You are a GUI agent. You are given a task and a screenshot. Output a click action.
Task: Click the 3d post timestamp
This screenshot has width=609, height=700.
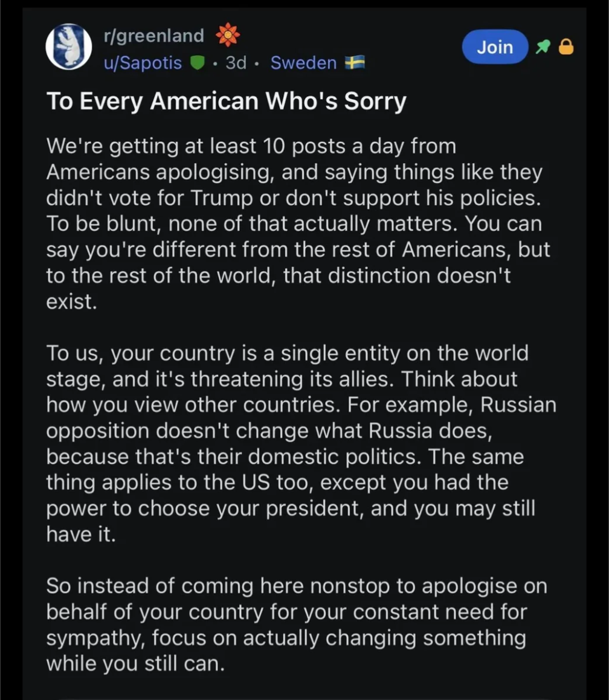(x=236, y=63)
